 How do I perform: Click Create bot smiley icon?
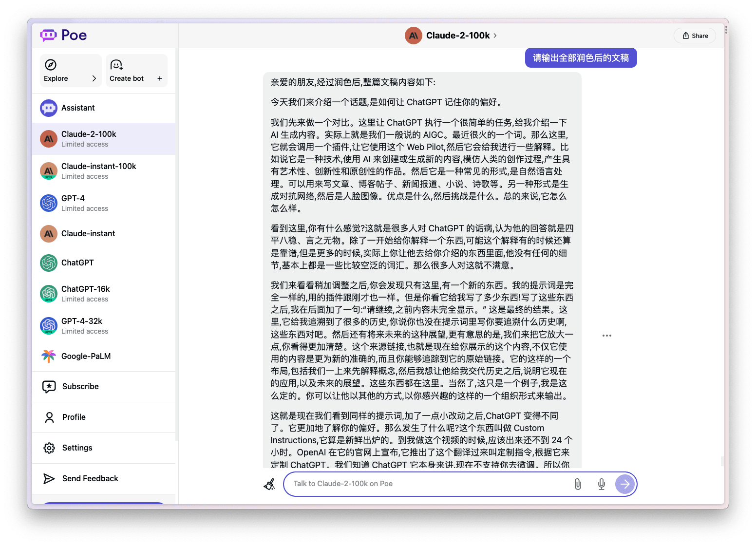[x=116, y=65]
